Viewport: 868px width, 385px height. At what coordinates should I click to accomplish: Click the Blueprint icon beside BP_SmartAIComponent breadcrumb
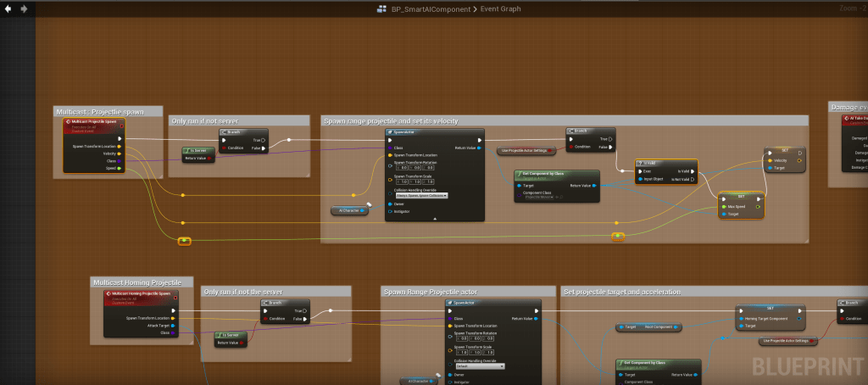[x=382, y=9]
